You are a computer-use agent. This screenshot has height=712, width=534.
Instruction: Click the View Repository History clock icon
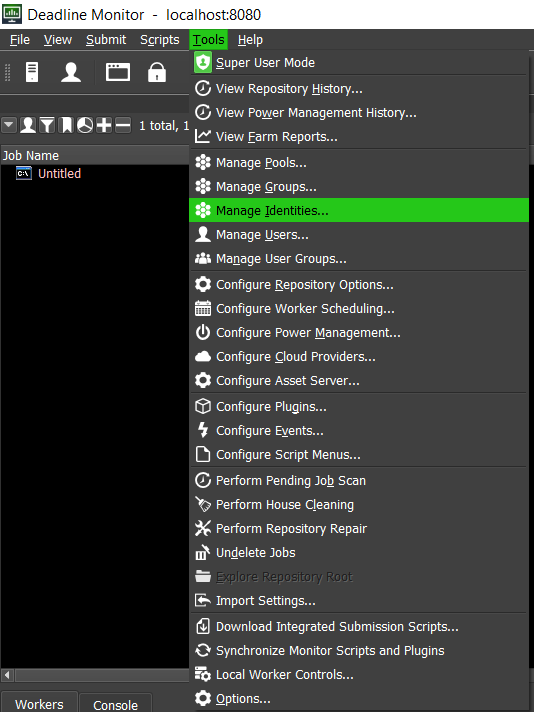(203, 89)
